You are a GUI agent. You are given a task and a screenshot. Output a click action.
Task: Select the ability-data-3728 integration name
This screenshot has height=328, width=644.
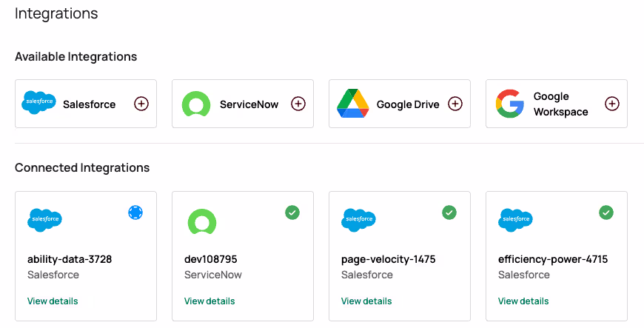[x=70, y=259]
